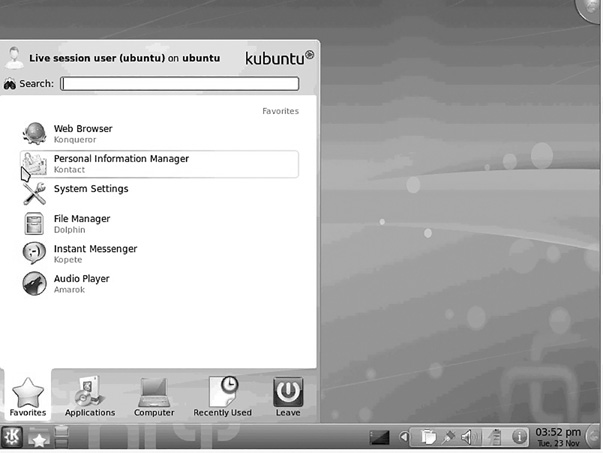Click inside the Search input field
Image resolution: width=603 pixels, height=453 pixels.
(x=180, y=83)
